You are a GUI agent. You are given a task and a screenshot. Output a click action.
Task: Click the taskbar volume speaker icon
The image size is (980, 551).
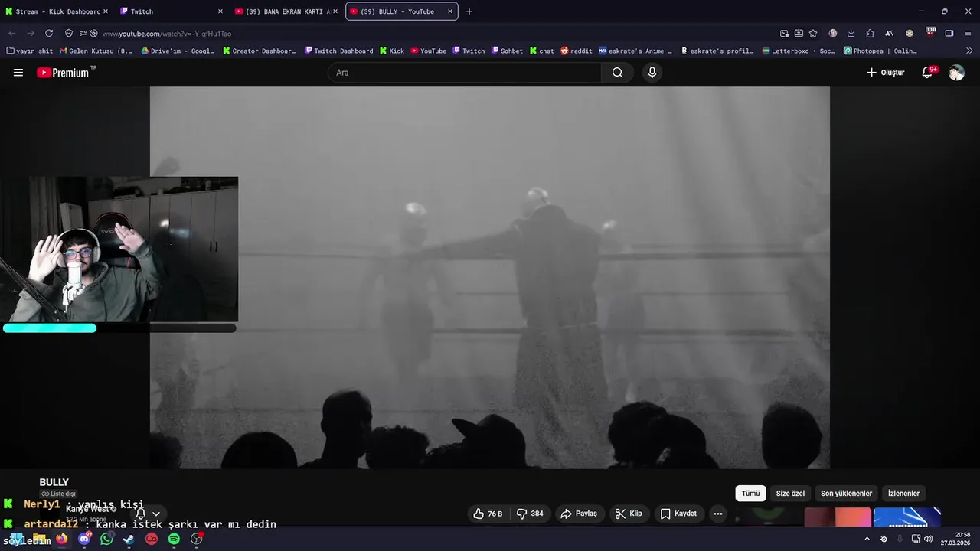click(x=928, y=539)
